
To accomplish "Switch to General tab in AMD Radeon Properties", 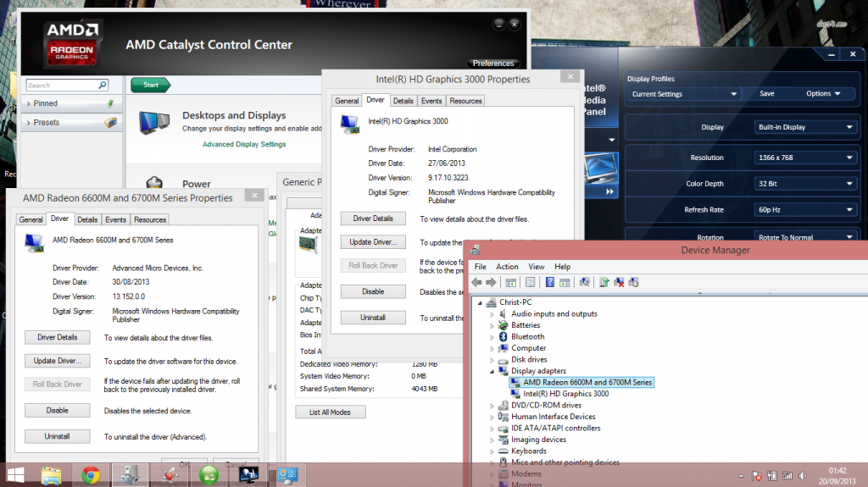I will tap(31, 219).
